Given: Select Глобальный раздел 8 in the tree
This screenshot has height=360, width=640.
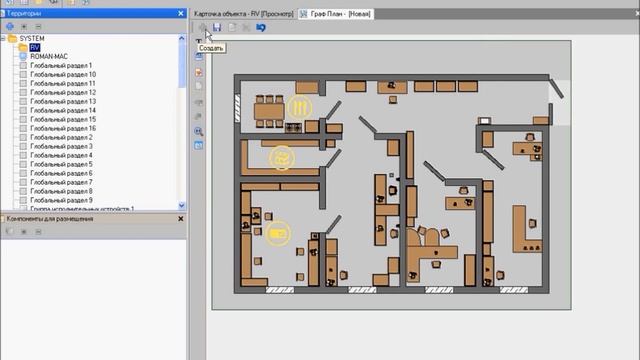Looking at the screenshot, I should pyautogui.click(x=61, y=191).
